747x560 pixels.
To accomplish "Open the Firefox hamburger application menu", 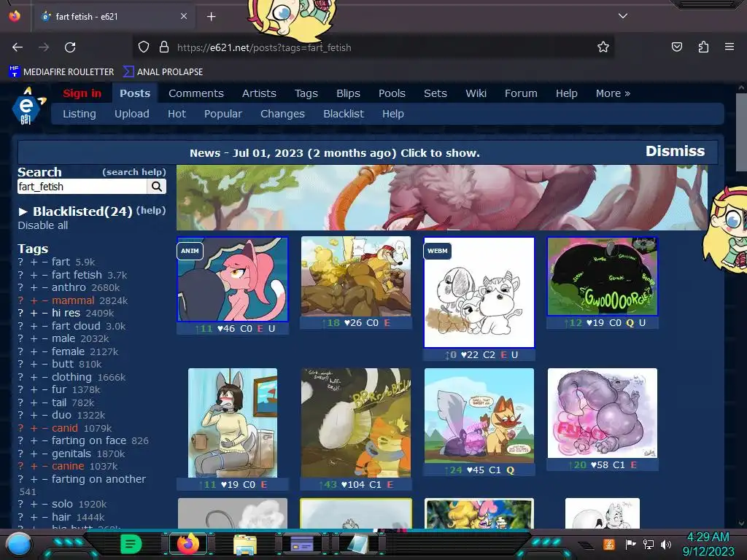I will coord(729,47).
